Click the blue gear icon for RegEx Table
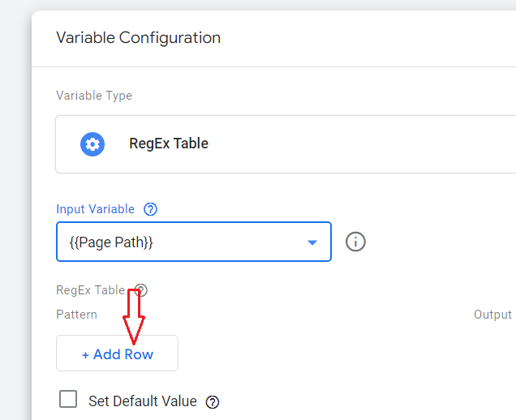Viewport: 516px width, 420px height. (92, 144)
